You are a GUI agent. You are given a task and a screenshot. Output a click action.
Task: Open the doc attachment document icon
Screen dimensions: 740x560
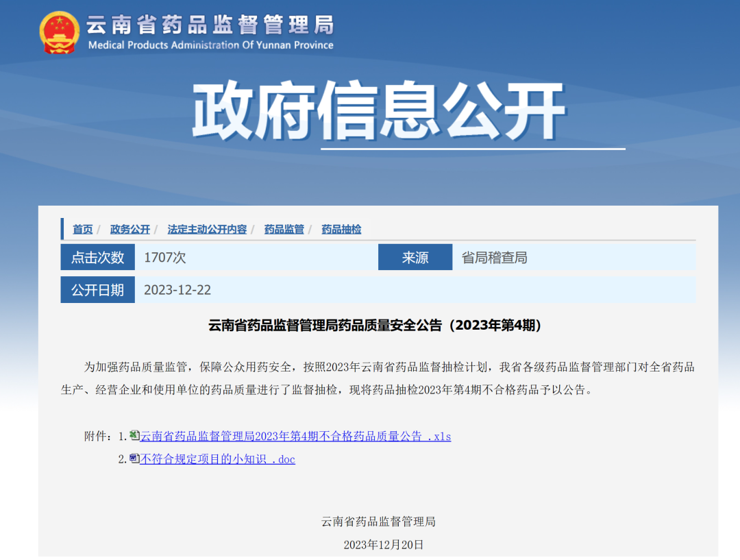[134, 459]
